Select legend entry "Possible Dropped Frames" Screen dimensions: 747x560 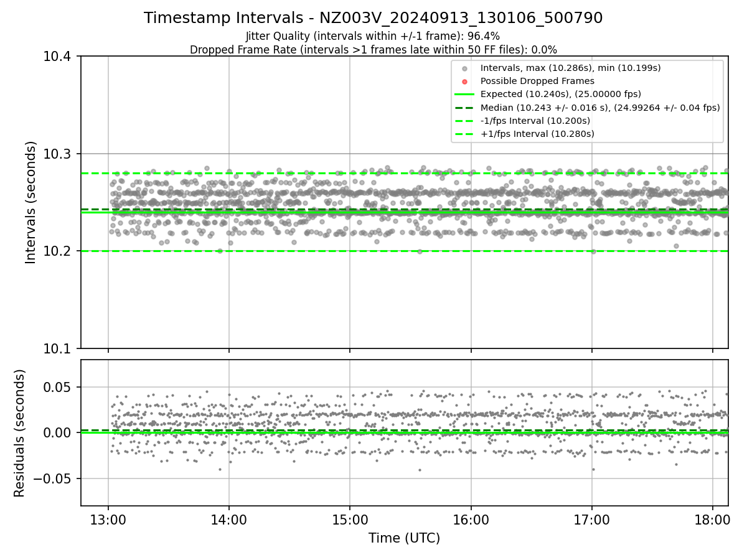click(x=537, y=81)
